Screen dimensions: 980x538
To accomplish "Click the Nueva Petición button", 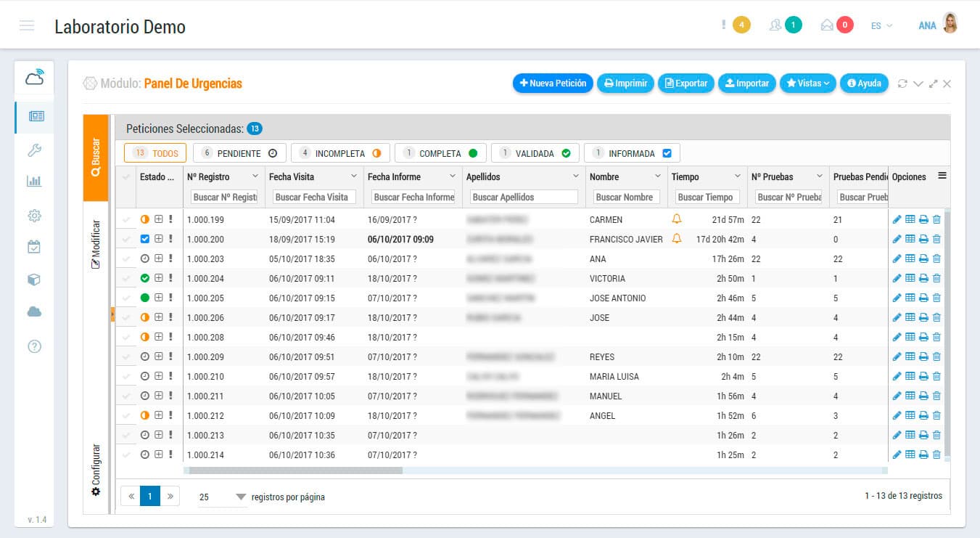I will click(553, 83).
